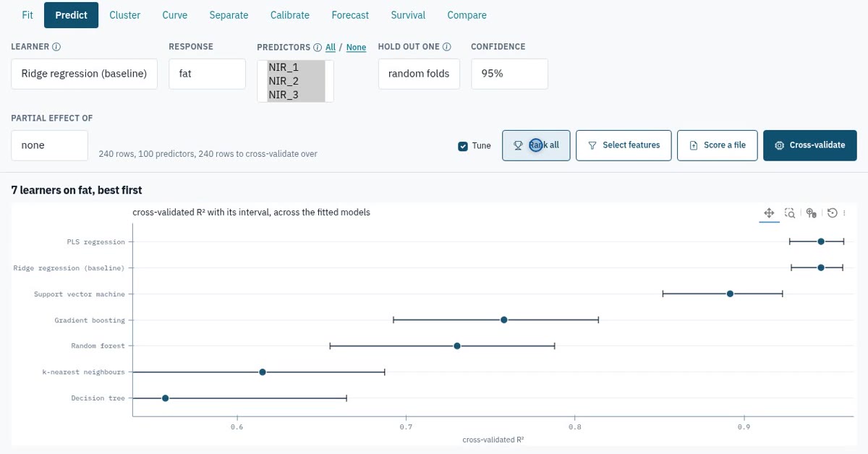This screenshot has width=868, height=454.
Task: Select all predictors via the All link
Action: (x=331, y=48)
